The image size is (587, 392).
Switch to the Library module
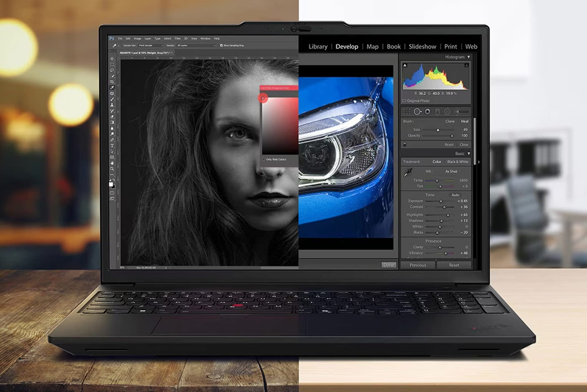coord(318,47)
